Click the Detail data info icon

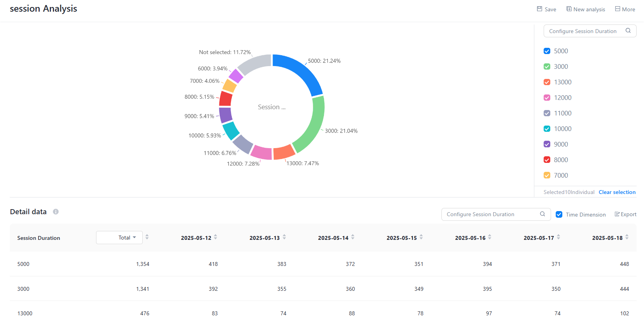point(56,212)
